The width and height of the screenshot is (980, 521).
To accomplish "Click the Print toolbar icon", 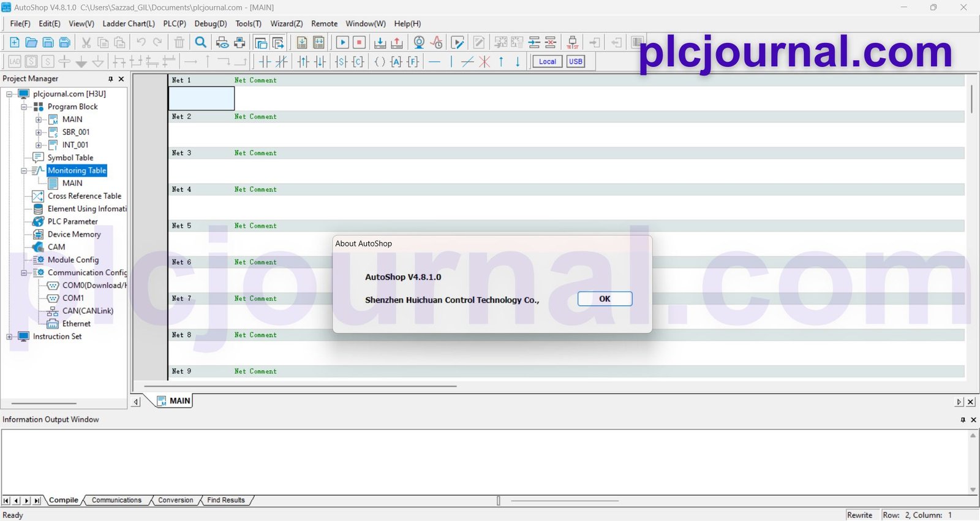I will pyautogui.click(x=239, y=42).
